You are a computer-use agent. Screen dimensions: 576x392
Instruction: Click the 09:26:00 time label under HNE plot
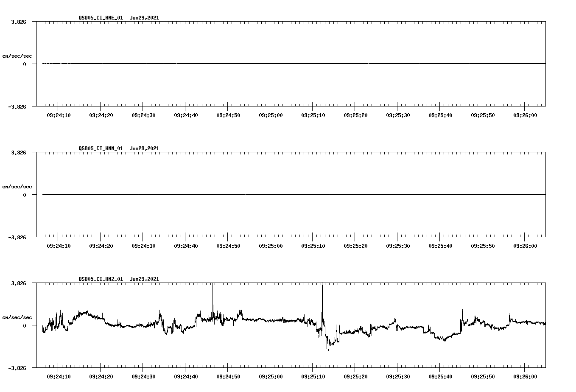coord(525,115)
